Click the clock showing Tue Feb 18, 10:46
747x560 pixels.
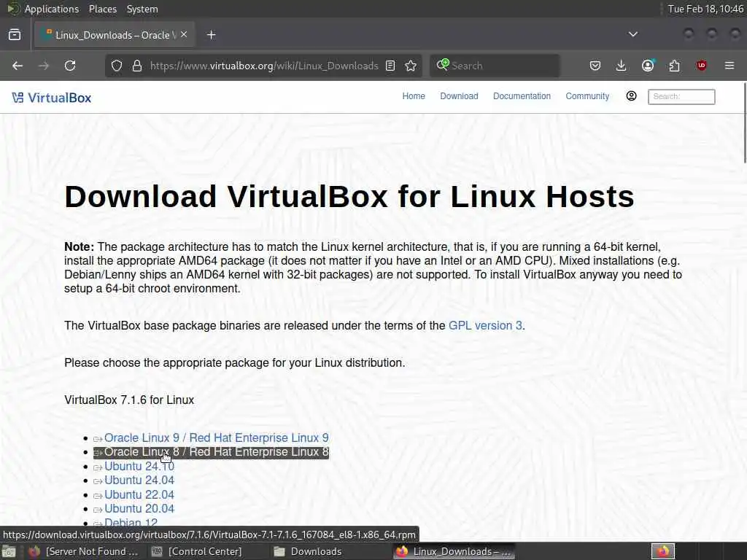705,9
